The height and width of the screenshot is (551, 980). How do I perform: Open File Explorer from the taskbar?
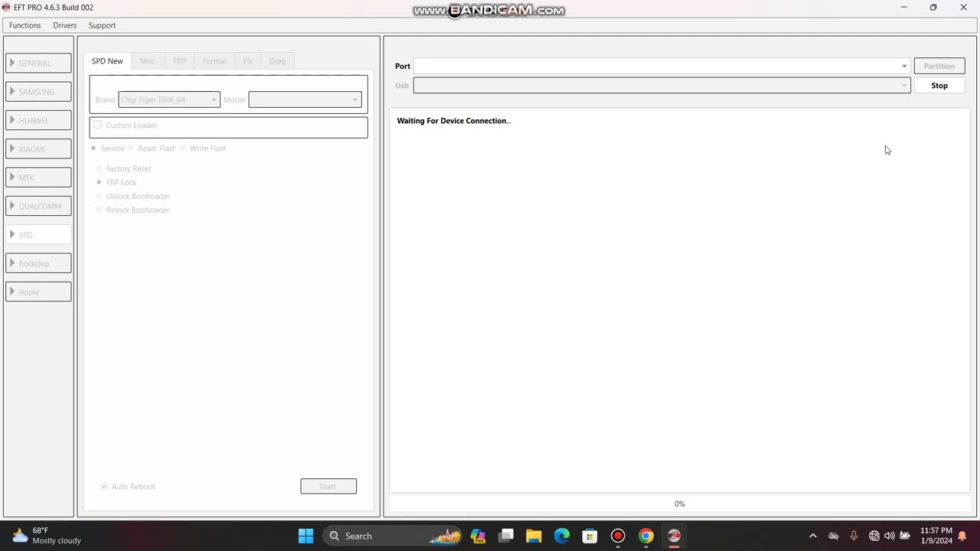coord(534,536)
